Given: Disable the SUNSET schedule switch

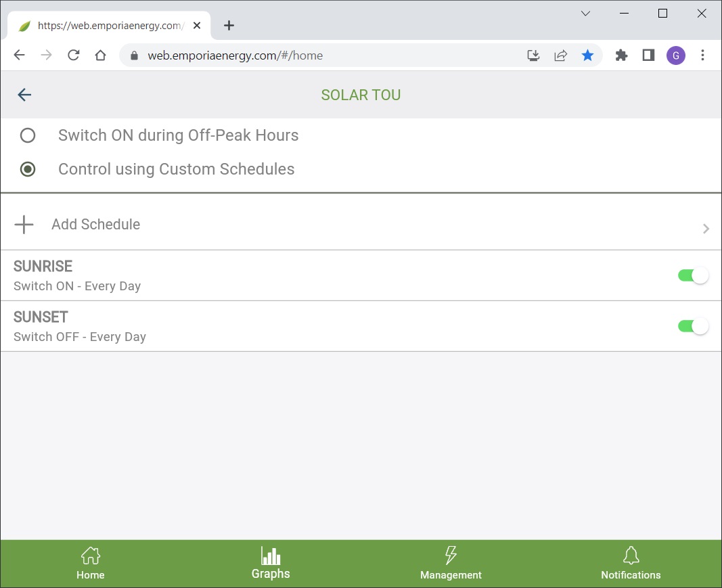Looking at the screenshot, I should point(693,326).
